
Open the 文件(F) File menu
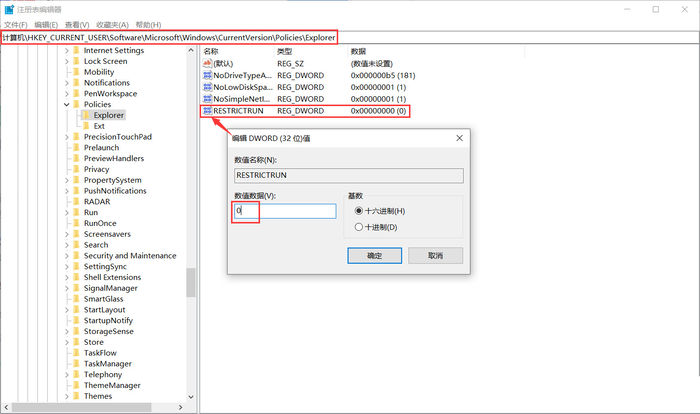[x=16, y=25]
